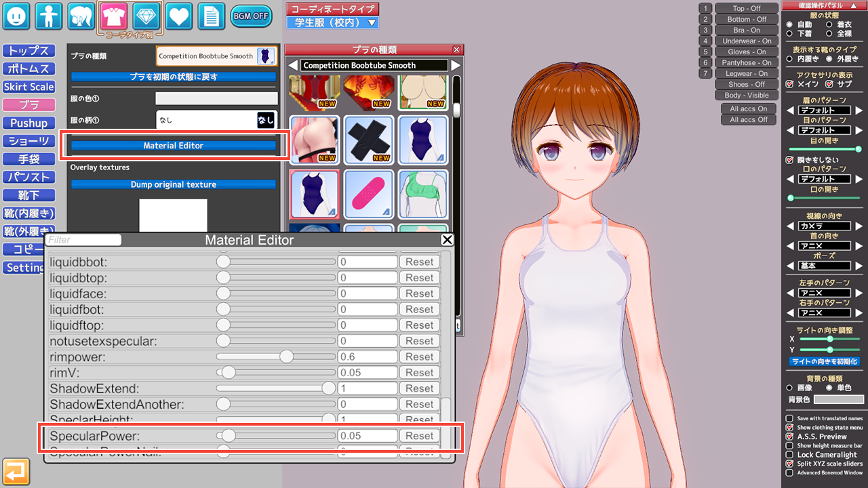
Task: Select the ショーツ tab
Action: click(28, 141)
